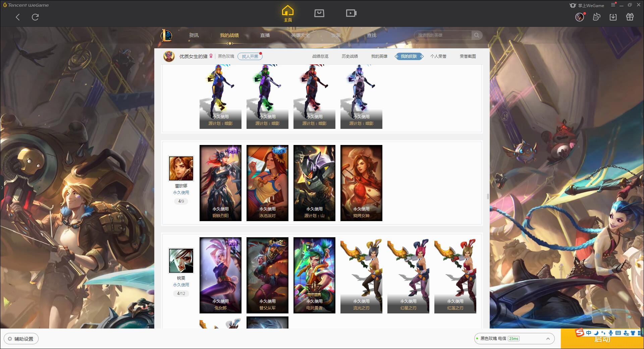Open the gift box icon

point(630,17)
